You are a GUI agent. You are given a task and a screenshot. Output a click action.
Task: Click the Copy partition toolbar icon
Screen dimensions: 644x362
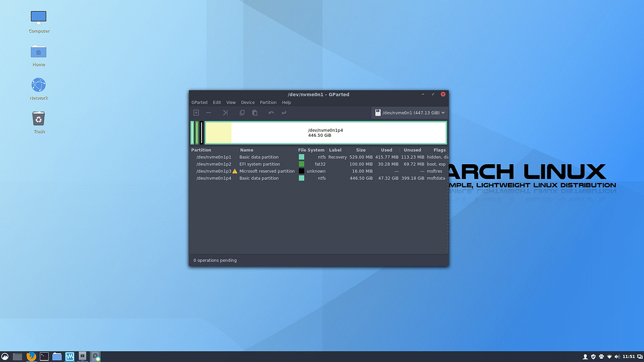(x=242, y=113)
